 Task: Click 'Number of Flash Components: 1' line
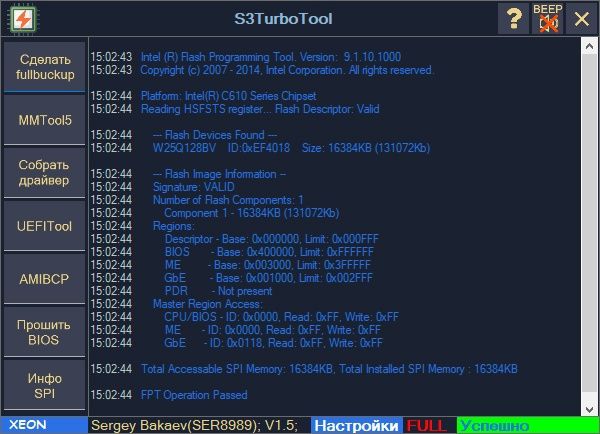(x=228, y=200)
